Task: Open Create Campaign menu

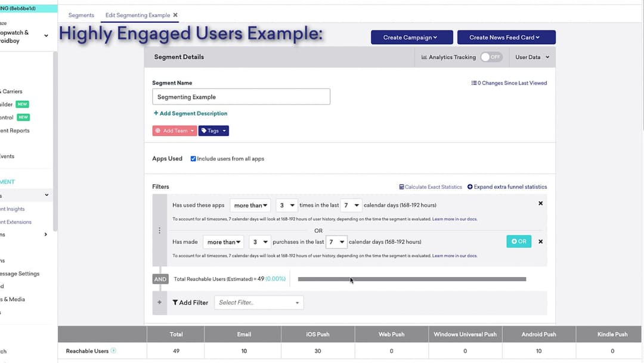Action: coord(411,38)
